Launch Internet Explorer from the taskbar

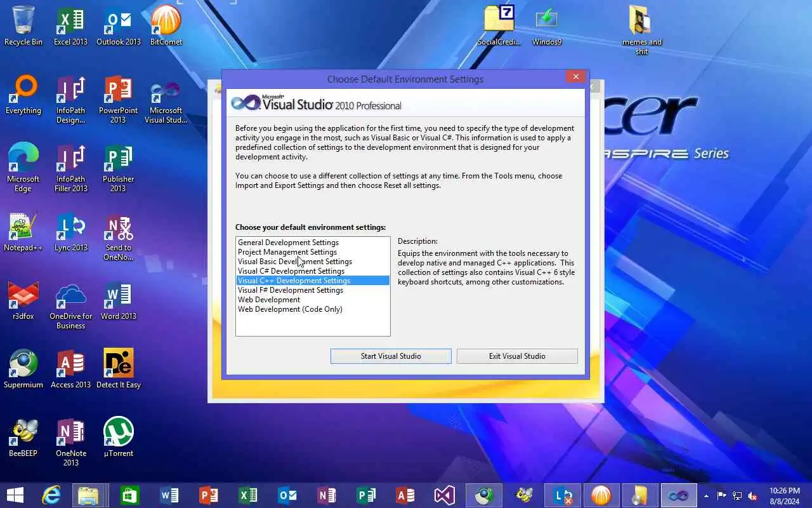51,495
